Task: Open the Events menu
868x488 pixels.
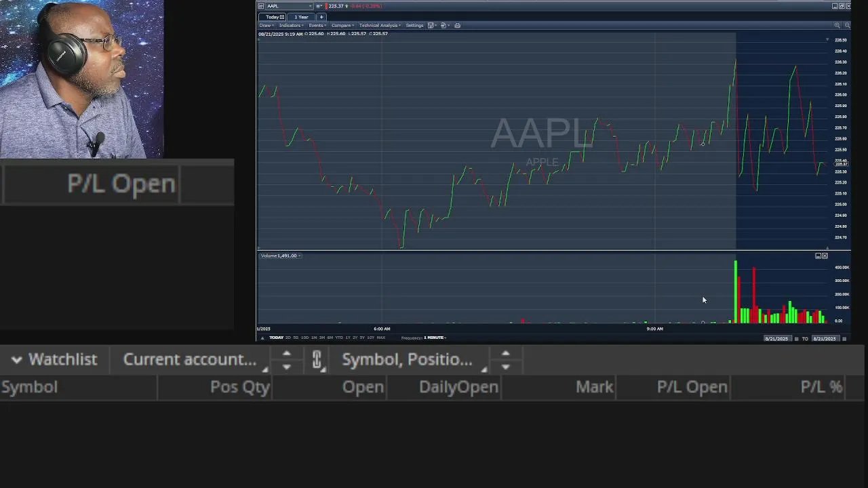Action: click(x=317, y=26)
